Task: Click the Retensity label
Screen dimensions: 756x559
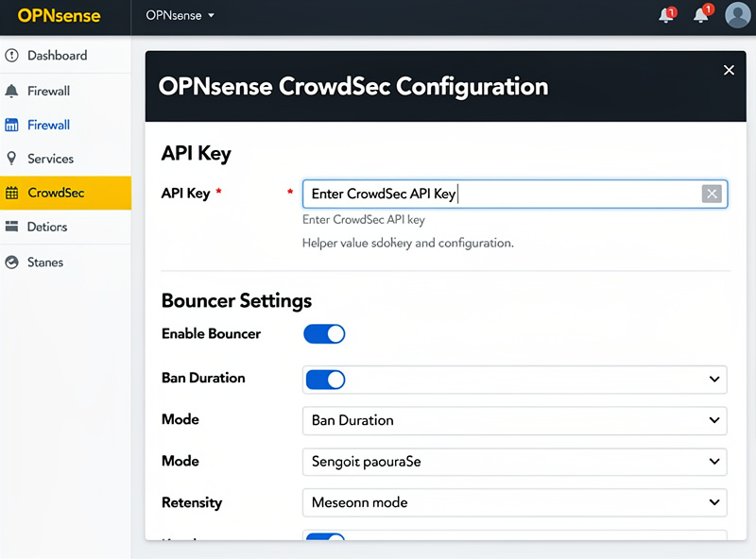Action: pos(192,502)
